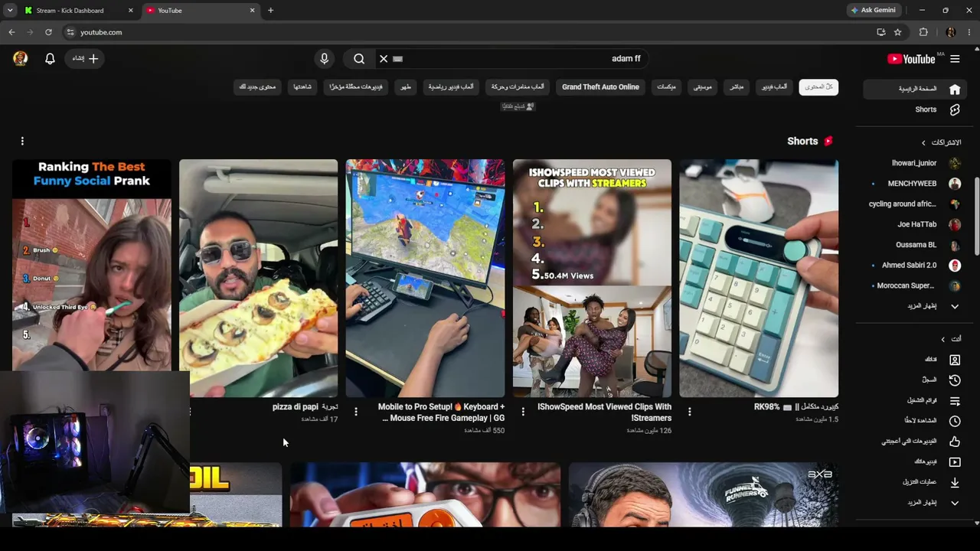
Task: Clear the search text with the X
Action: (384, 59)
